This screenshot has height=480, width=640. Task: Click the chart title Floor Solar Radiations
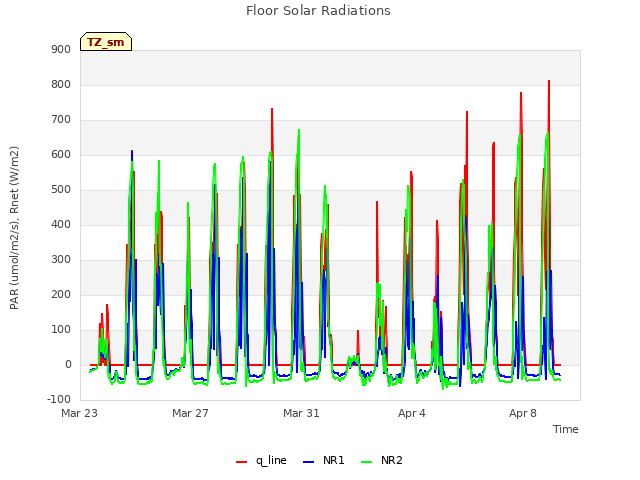click(318, 10)
